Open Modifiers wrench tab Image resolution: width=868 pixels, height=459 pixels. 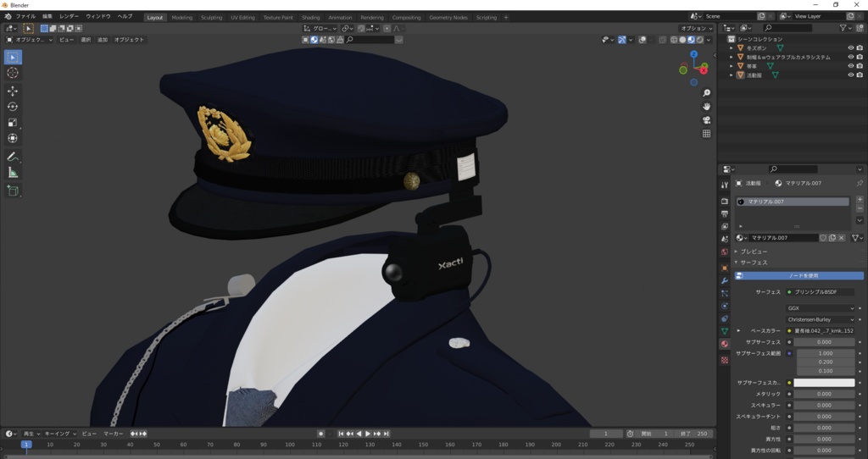click(725, 281)
